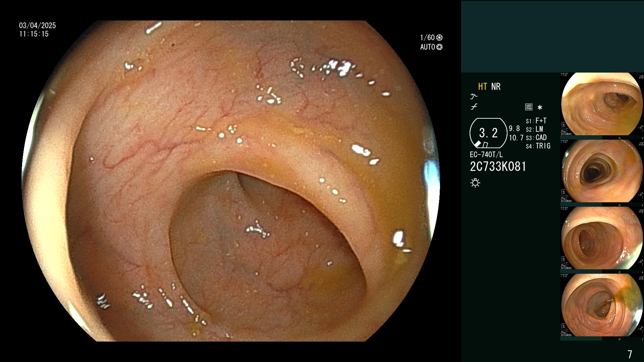Select the arrow-curve structure enhancement icon
The height and width of the screenshot is (362, 644).
[x=474, y=97]
